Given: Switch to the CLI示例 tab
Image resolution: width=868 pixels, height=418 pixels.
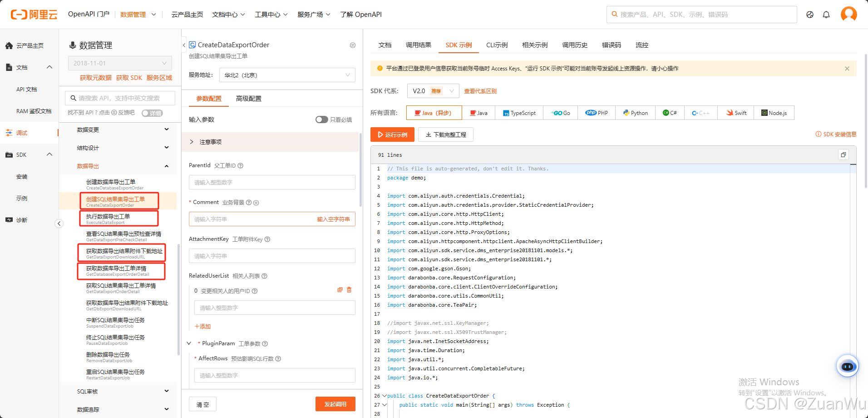Looking at the screenshot, I should [x=497, y=45].
